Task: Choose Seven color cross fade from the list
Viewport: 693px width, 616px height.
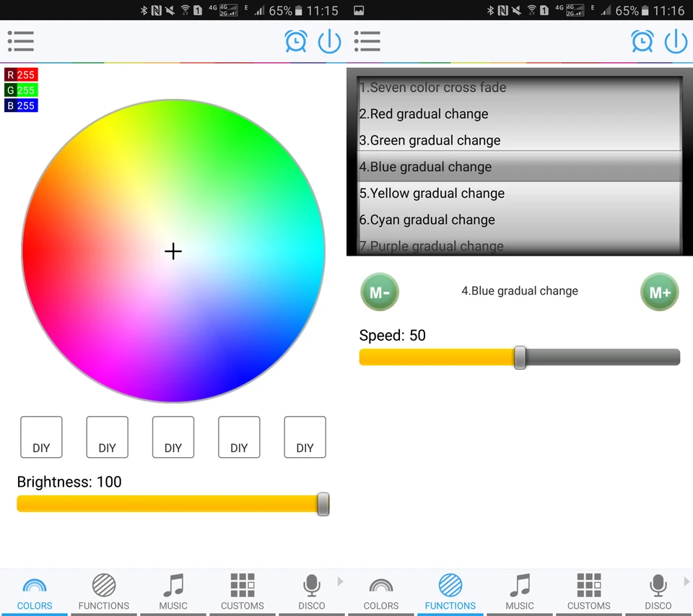Action: [432, 87]
